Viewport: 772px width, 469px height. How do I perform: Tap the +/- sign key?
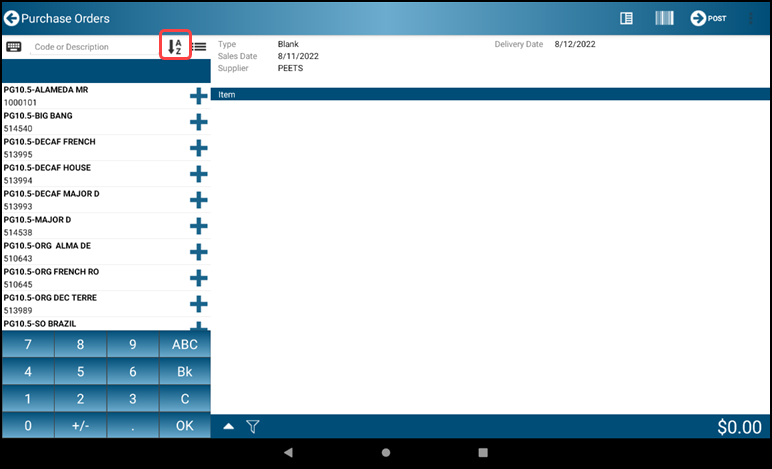pyautogui.click(x=80, y=426)
